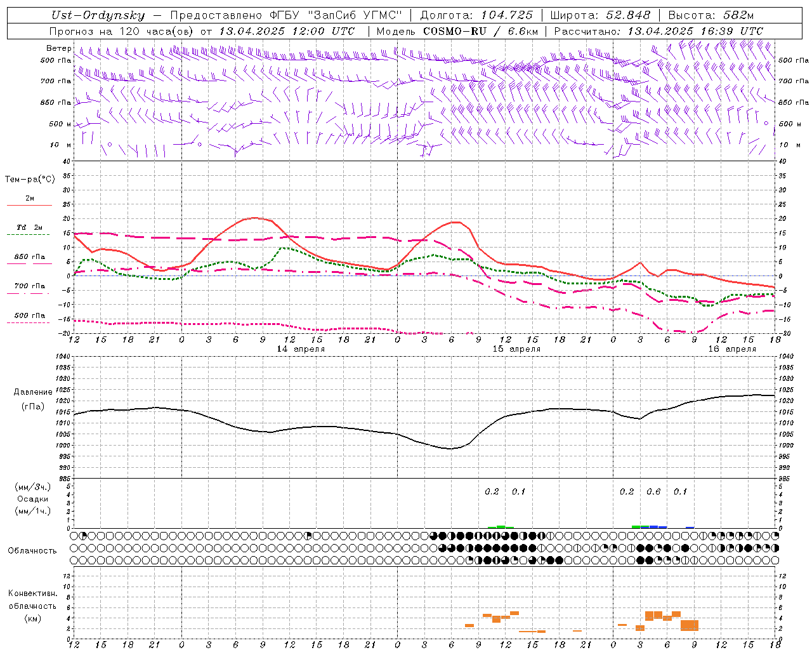Image resolution: width=812 pixels, height=650 pixels.
Task: Click the 15 апреля date label
Action: [516, 349]
